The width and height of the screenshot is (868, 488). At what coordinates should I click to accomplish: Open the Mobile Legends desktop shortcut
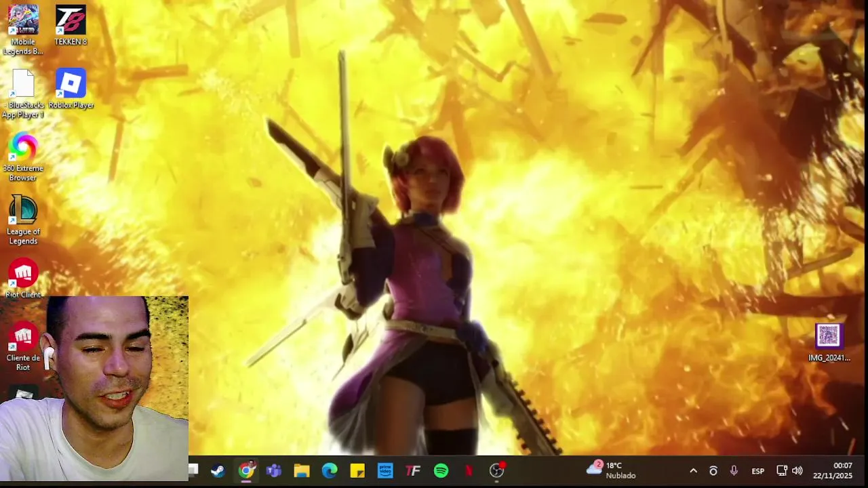tap(23, 30)
